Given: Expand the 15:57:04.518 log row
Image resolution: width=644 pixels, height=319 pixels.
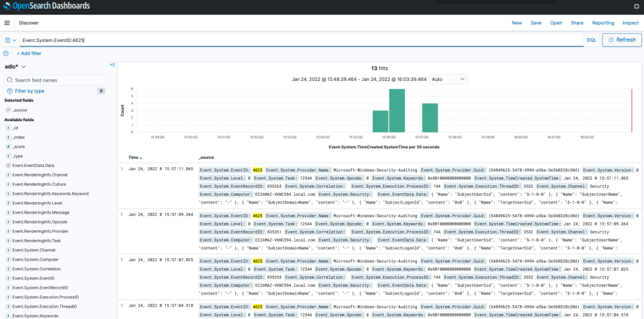Looking at the screenshot, I should coord(121,305).
